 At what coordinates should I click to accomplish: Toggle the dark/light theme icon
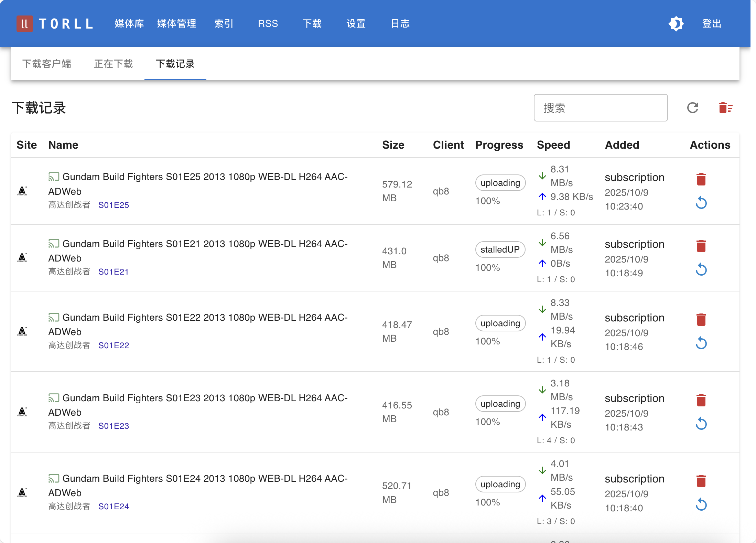point(676,24)
